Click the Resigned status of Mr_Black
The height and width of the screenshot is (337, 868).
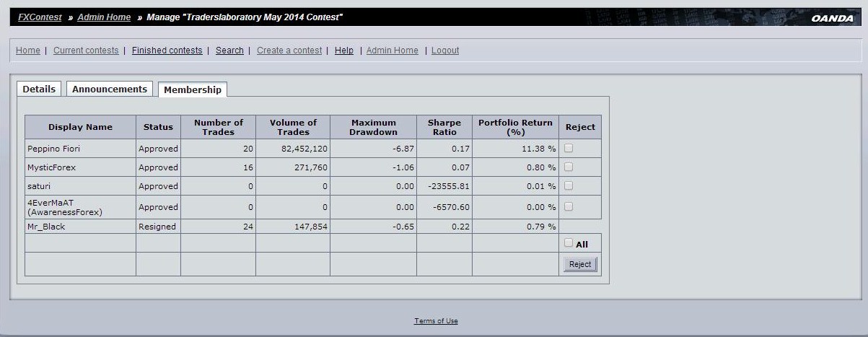click(157, 227)
